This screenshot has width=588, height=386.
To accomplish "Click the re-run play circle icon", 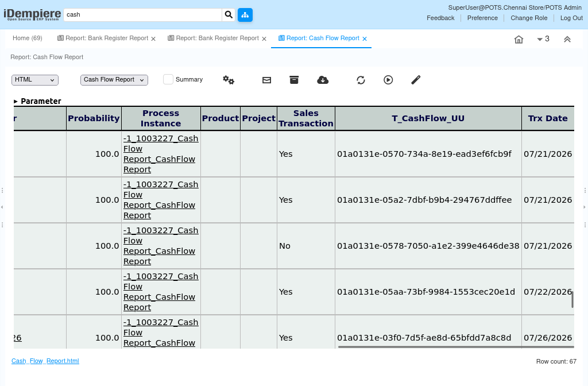I will pos(388,80).
